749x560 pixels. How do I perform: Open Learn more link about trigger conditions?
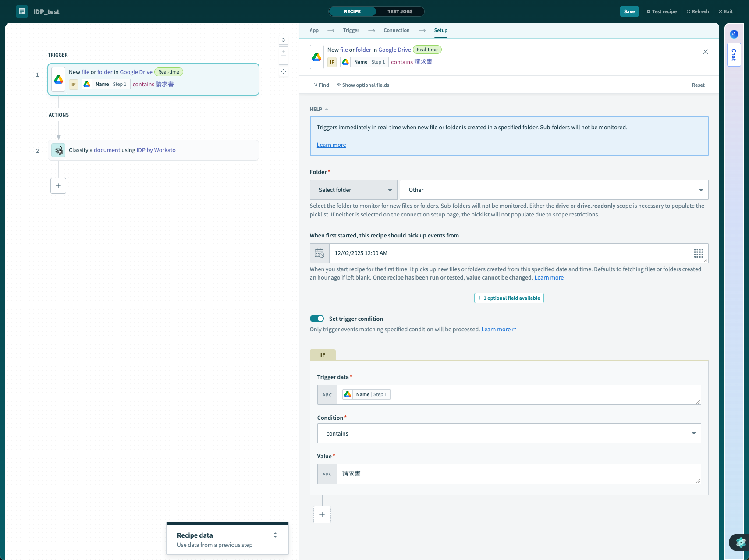[499, 330]
